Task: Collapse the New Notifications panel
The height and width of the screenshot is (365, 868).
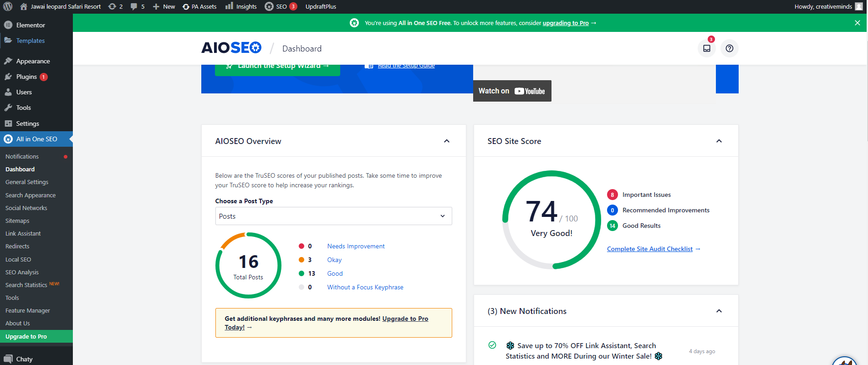Action: click(x=719, y=311)
